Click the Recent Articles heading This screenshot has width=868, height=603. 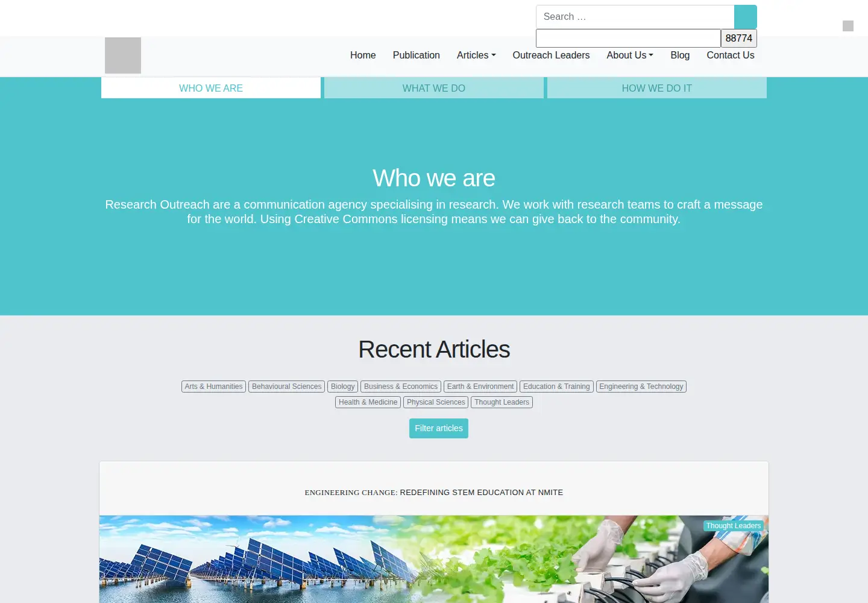pyautogui.click(x=434, y=350)
